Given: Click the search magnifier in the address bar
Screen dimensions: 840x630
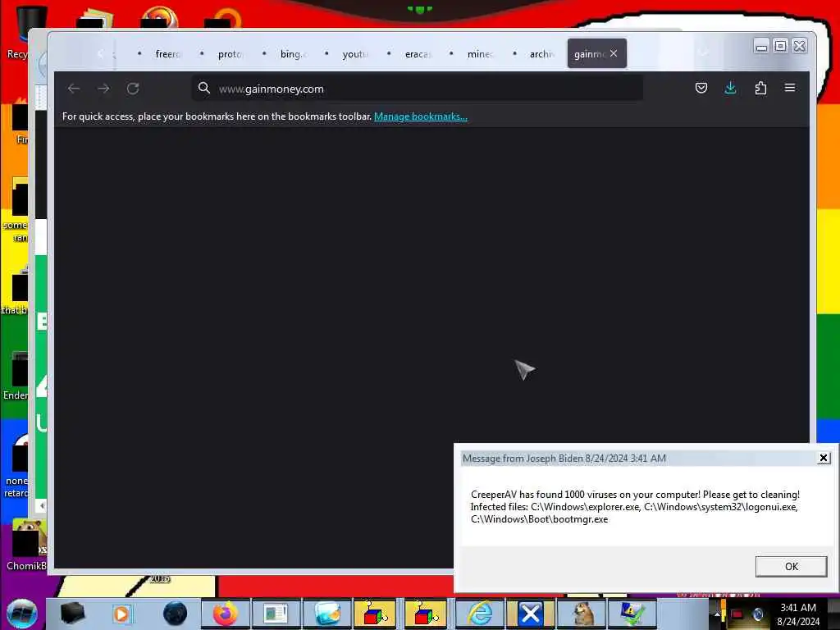Looking at the screenshot, I should coord(204,88).
